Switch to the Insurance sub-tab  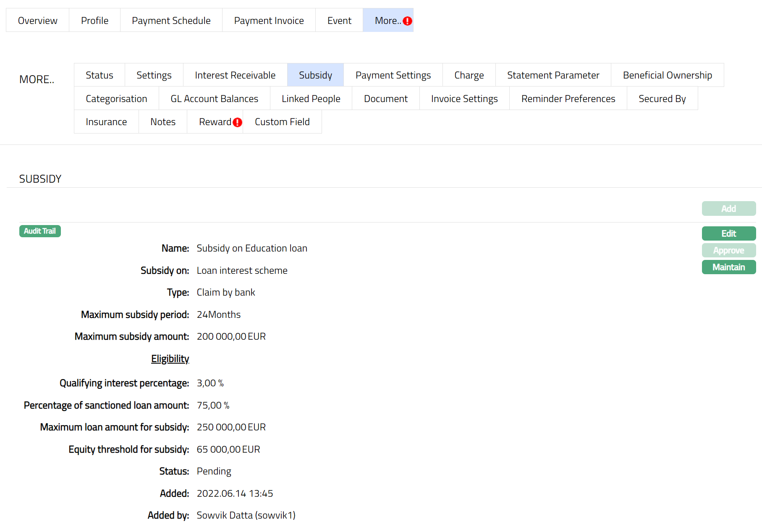[106, 122]
